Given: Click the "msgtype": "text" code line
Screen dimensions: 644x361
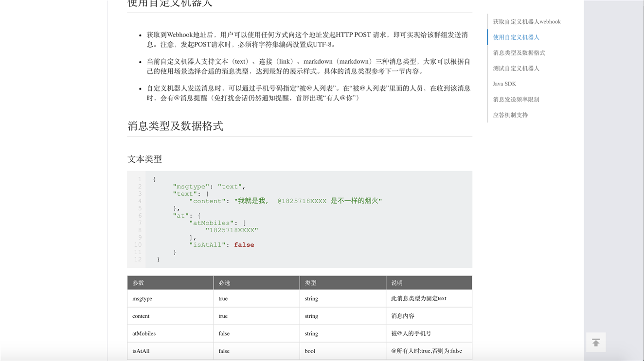Looking at the screenshot, I should coord(209,187).
